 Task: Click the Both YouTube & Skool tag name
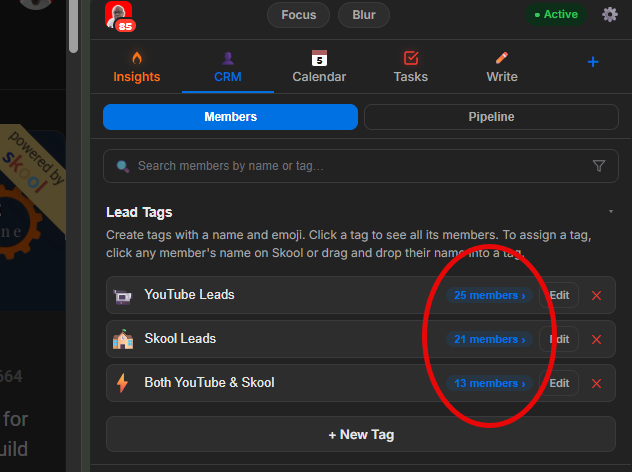pos(209,383)
